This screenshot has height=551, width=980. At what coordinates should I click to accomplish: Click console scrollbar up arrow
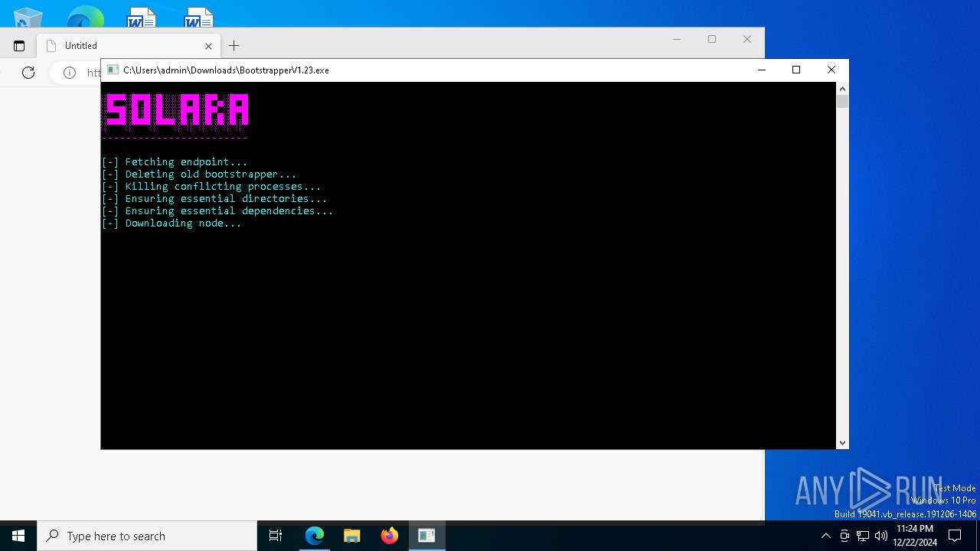tap(842, 88)
